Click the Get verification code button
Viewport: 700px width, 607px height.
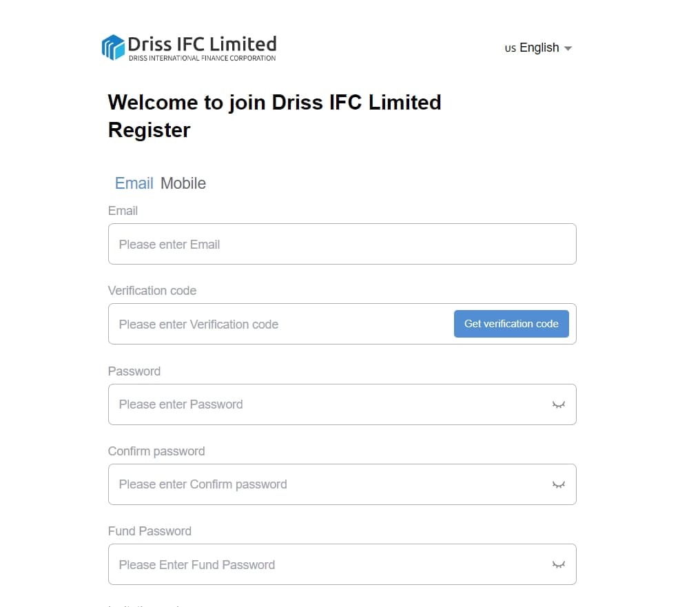click(511, 324)
